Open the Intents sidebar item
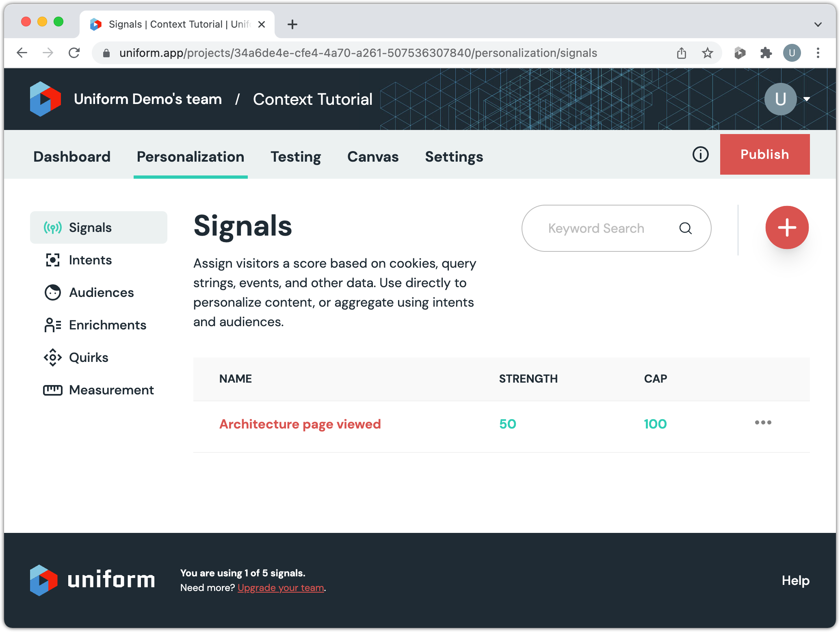The width and height of the screenshot is (840, 632). pos(90,260)
